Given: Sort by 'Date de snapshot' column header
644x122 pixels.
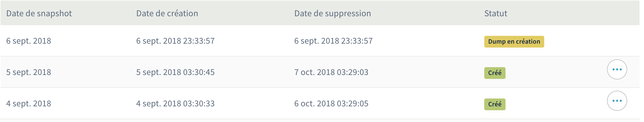Looking at the screenshot, I should point(39,13).
